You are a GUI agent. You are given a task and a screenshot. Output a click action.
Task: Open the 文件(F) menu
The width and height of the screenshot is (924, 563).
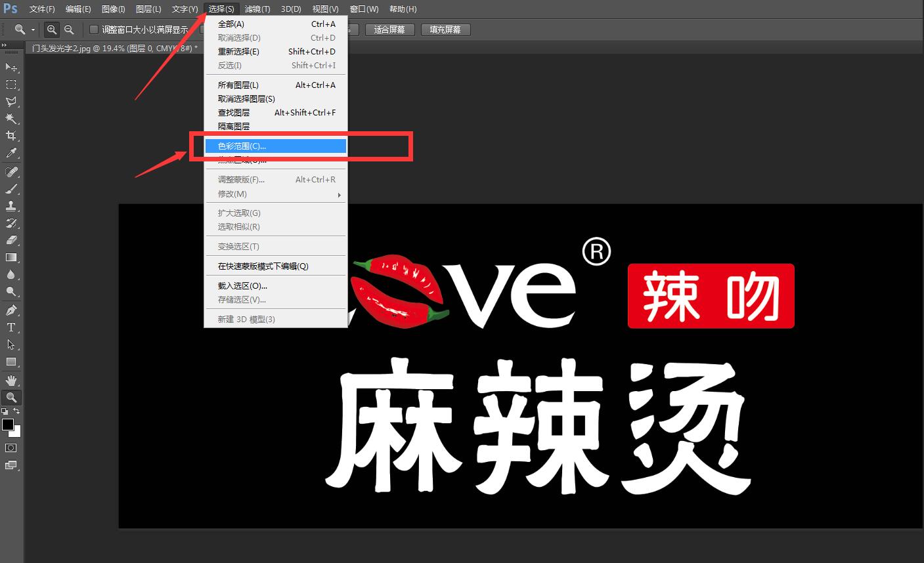coord(42,9)
